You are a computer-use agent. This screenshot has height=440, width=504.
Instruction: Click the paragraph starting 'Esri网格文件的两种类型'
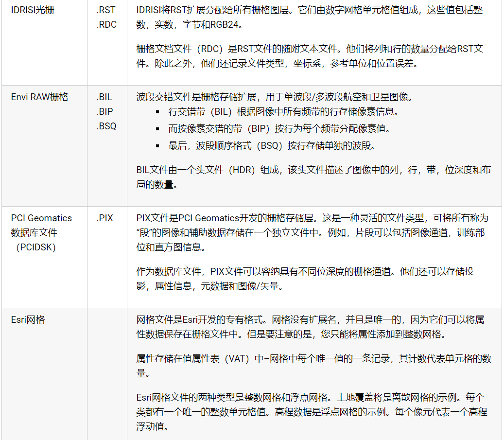tap(312, 412)
